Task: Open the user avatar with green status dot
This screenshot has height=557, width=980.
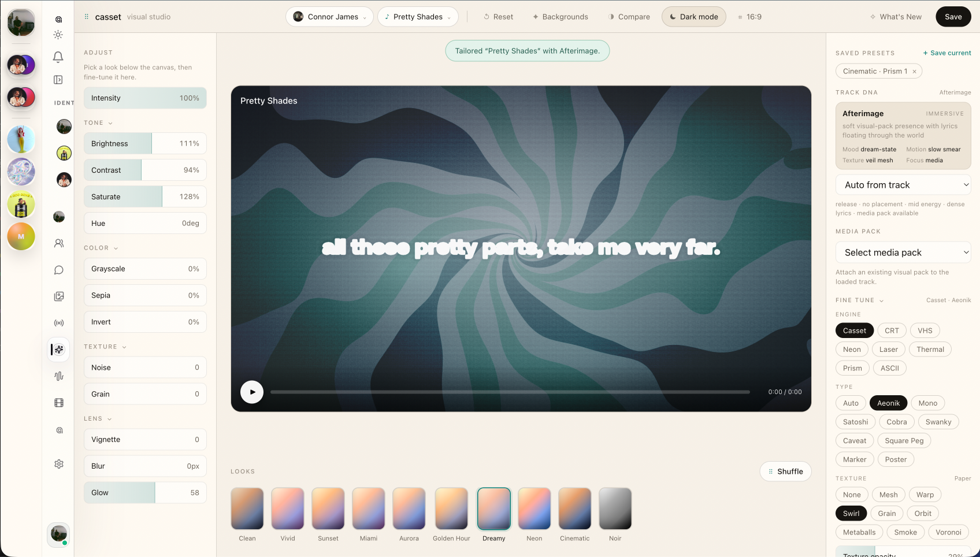Action: (58, 534)
